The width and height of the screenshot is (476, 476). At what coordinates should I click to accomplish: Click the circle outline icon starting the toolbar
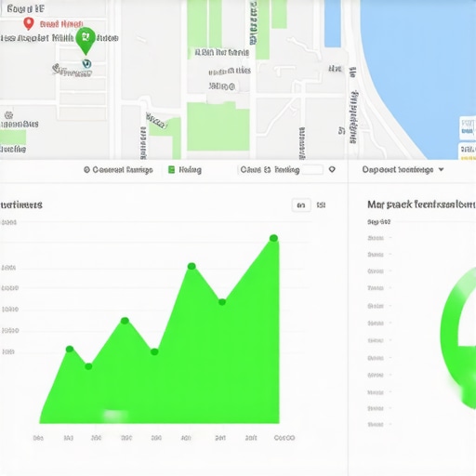(x=86, y=169)
